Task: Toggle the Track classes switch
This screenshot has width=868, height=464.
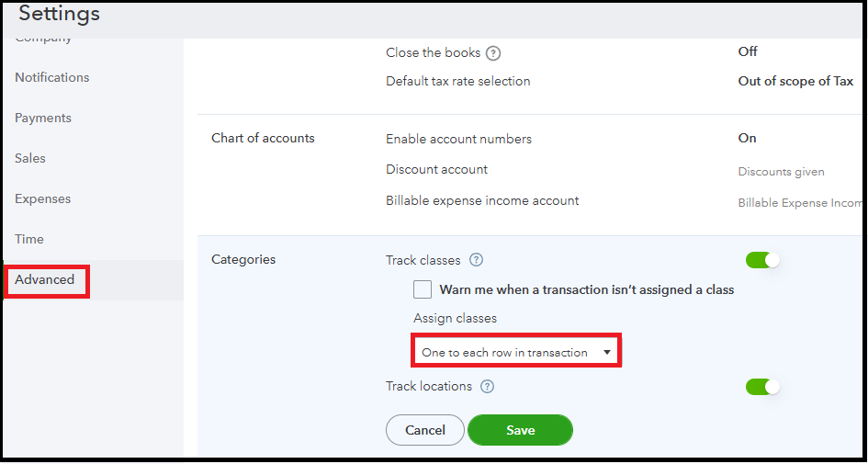Action: pos(762,260)
